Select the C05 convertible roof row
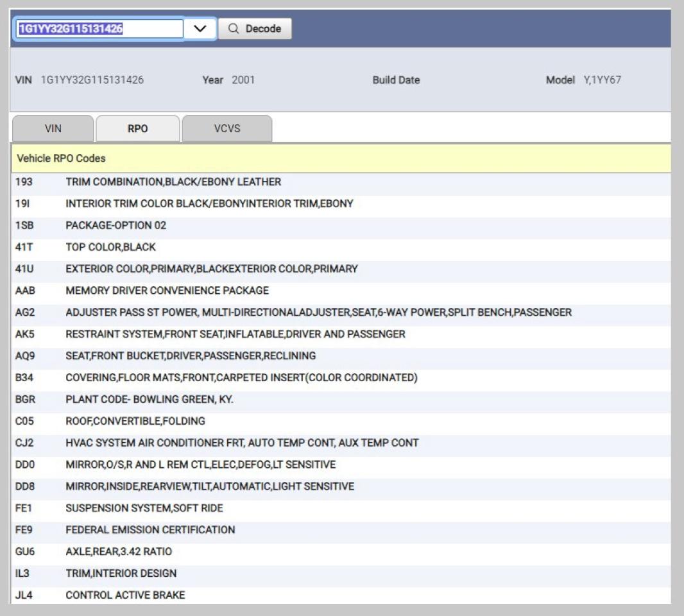Image resolution: width=684 pixels, height=616 pixels. click(135, 421)
